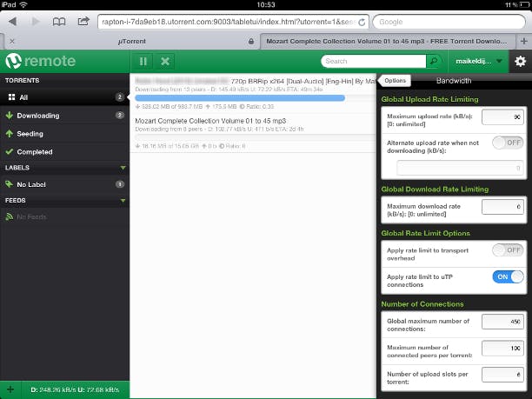Viewport: 532px width, 399px height.
Task: Click the No Feeds entry
Action: point(31,216)
